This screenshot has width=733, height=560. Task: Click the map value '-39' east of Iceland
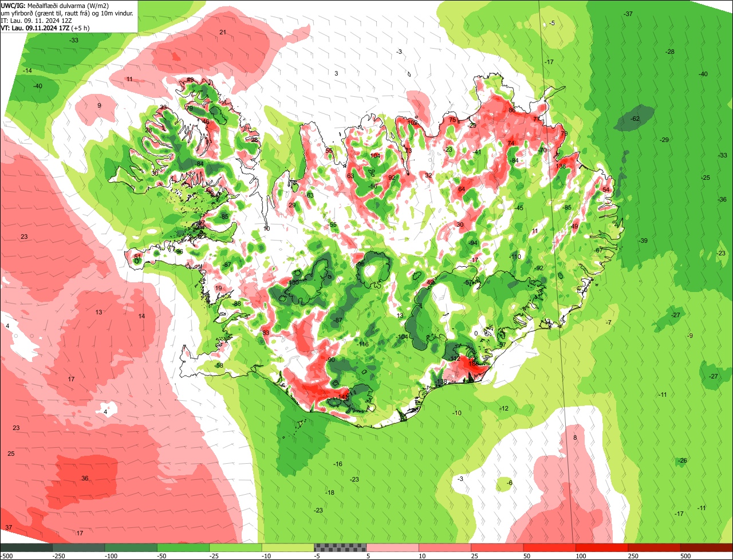click(643, 240)
